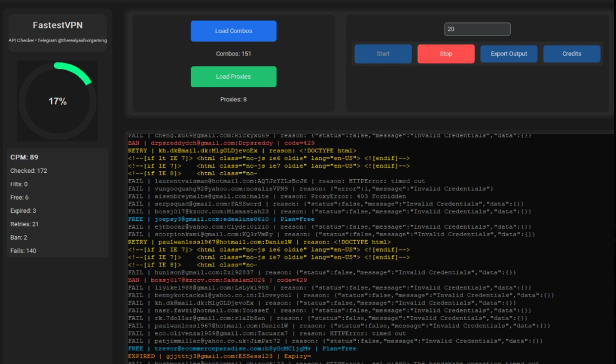Select the Proxies: 8 counter label
Screen dimensions: 616x364
233,99
